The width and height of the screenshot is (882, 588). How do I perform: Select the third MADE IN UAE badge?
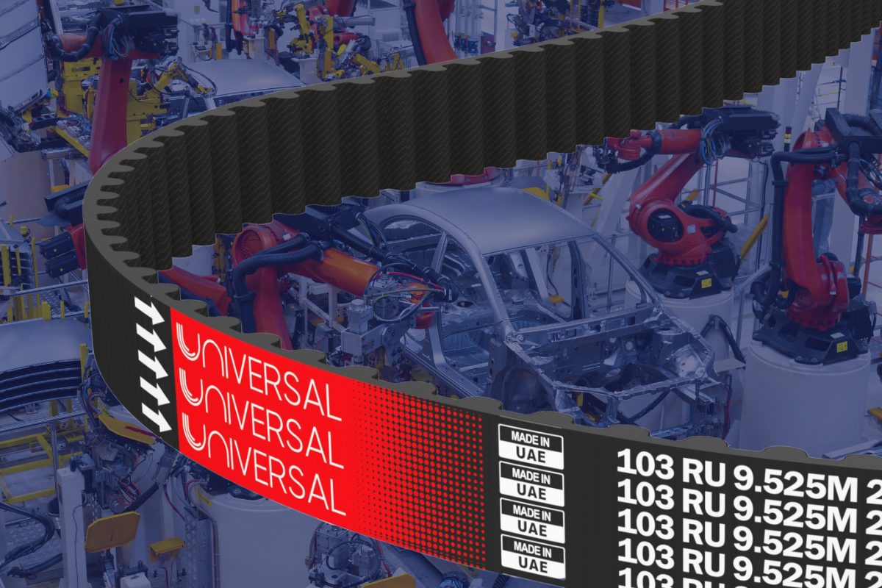click(532, 520)
